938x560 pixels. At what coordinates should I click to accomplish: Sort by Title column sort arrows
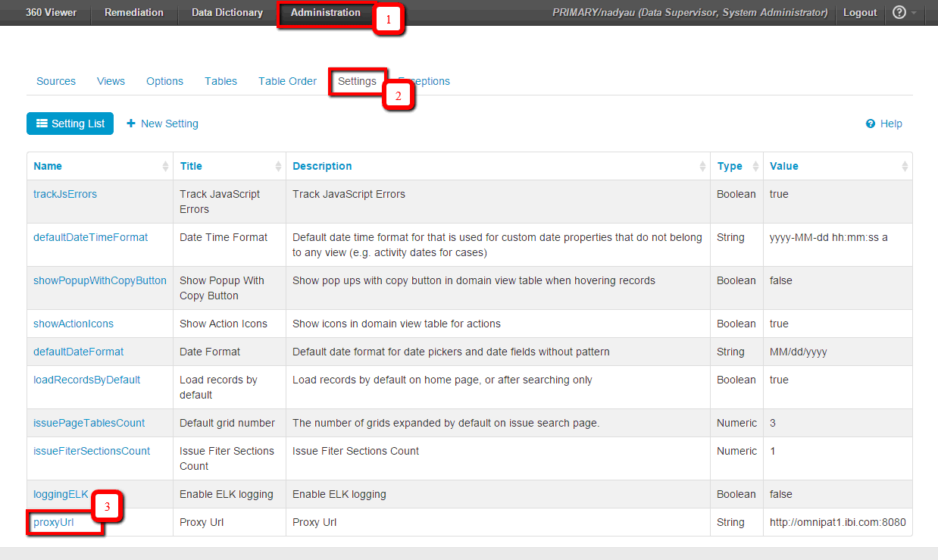[x=278, y=167]
